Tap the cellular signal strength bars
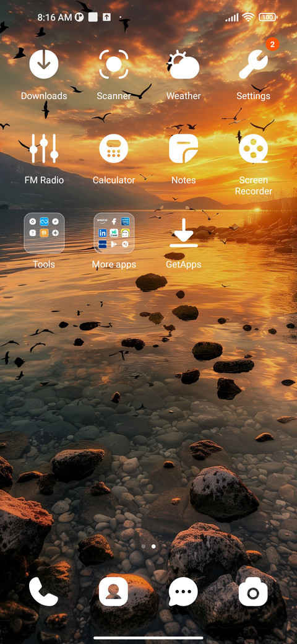This screenshot has width=297, height=644. pos(232,17)
